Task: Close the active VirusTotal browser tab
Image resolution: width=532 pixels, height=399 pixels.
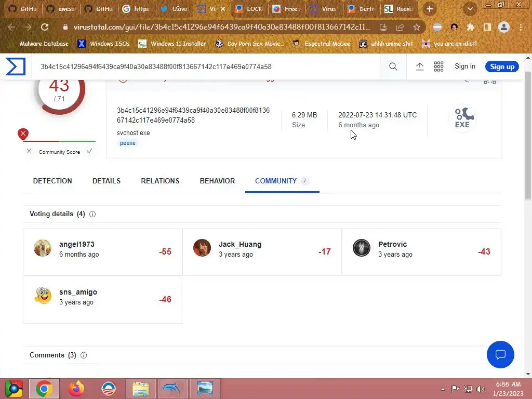Action: (223, 9)
